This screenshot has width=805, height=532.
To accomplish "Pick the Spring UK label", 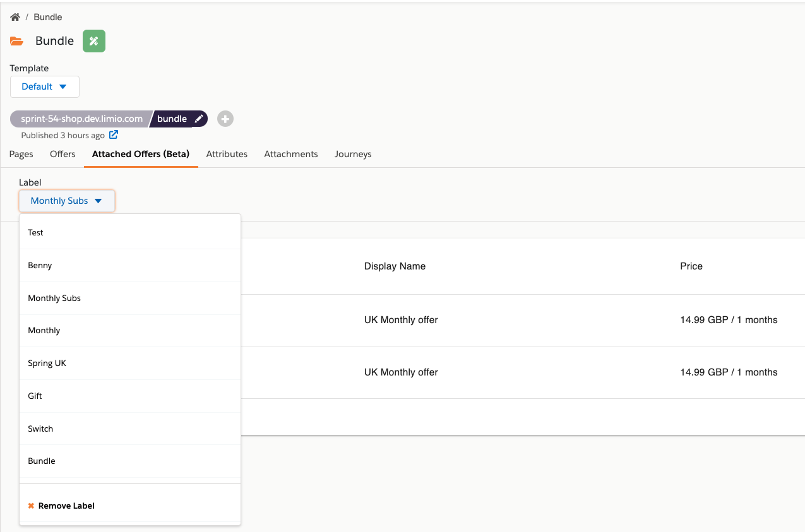I will point(130,364).
